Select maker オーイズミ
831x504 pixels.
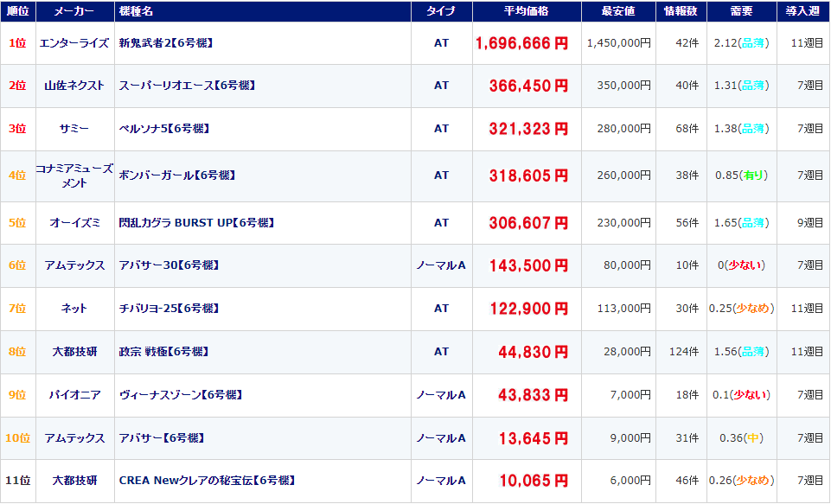pyautogui.click(x=74, y=222)
